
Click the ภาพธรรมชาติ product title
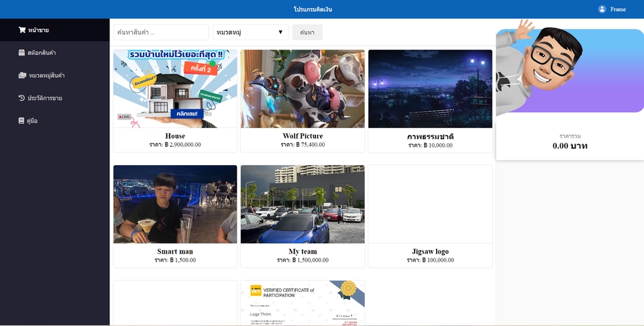[x=430, y=136]
